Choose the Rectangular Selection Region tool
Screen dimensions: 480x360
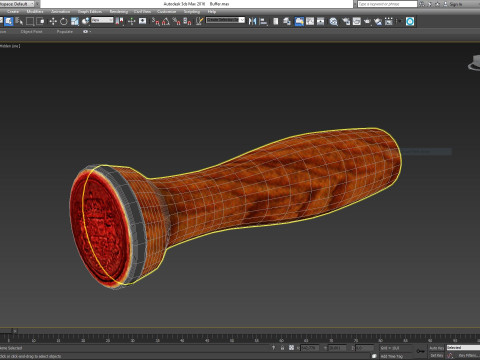click(x=30, y=21)
